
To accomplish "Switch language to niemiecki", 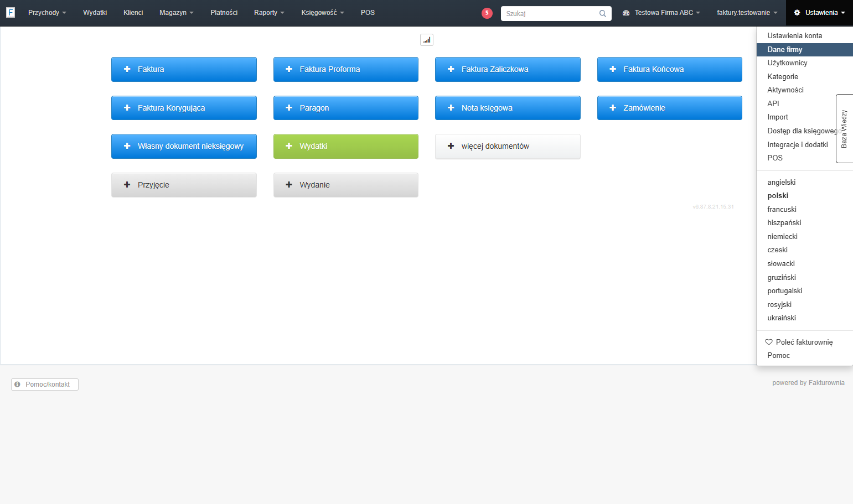I will (x=783, y=236).
